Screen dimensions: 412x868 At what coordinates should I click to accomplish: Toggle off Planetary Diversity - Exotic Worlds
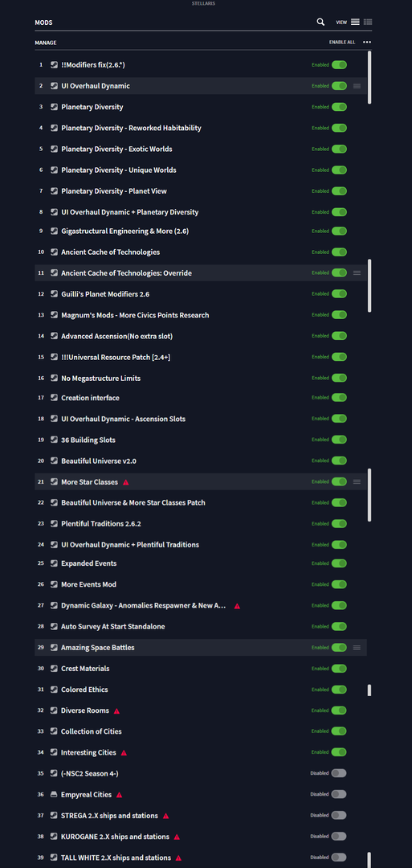click(x=339, y=149)
